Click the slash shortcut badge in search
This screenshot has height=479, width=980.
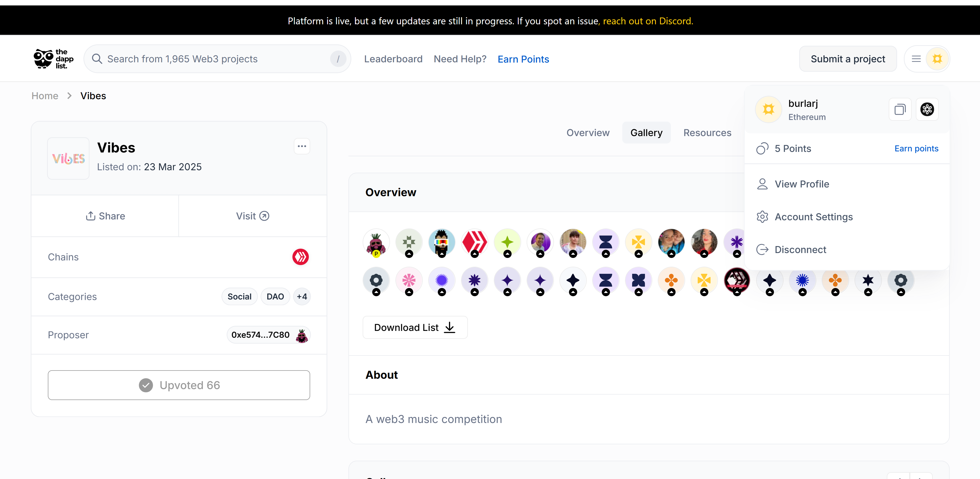(x=338, y=59)
